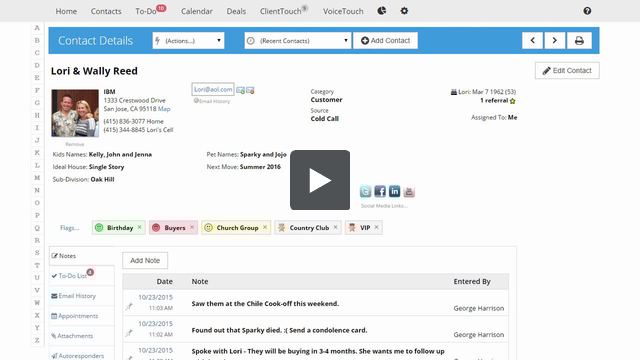Open the Twitter social media link

pos(365,191)
